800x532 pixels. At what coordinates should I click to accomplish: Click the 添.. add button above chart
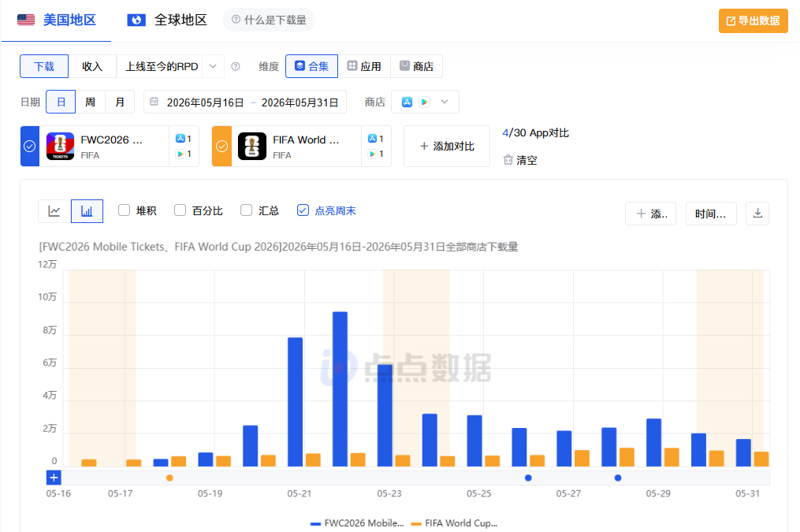650,214
